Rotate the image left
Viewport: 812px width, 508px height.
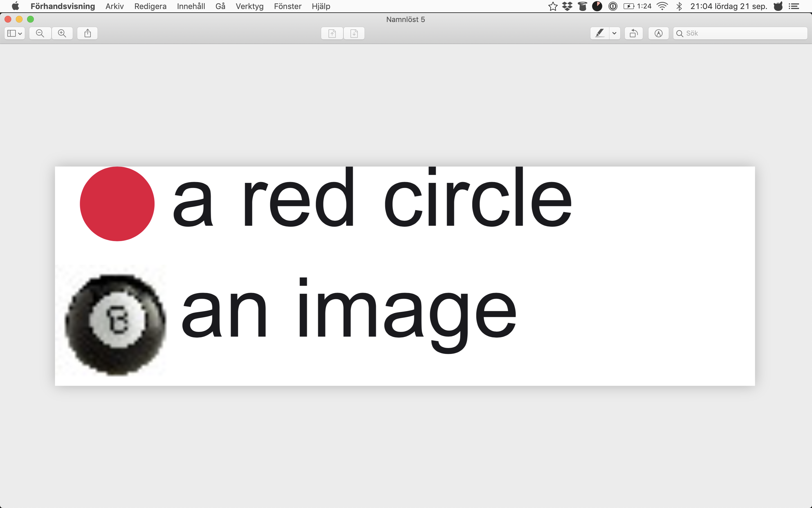(634, 33)
